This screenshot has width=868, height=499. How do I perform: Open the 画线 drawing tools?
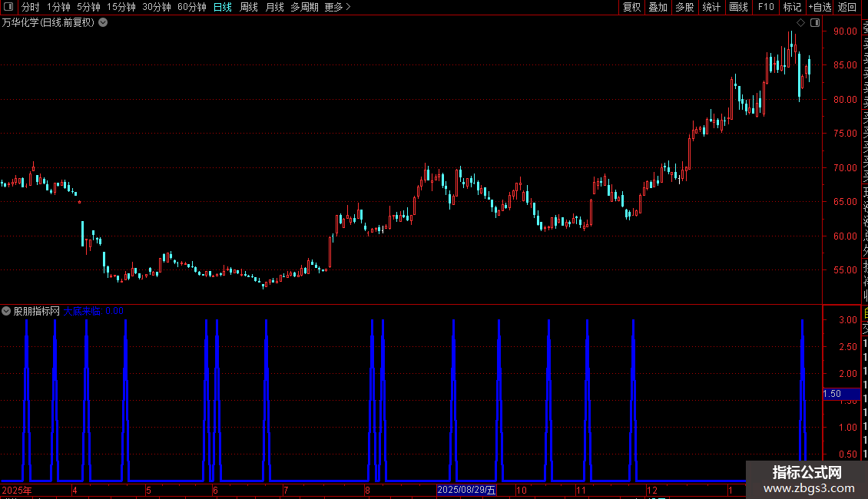tap(738, 7)
